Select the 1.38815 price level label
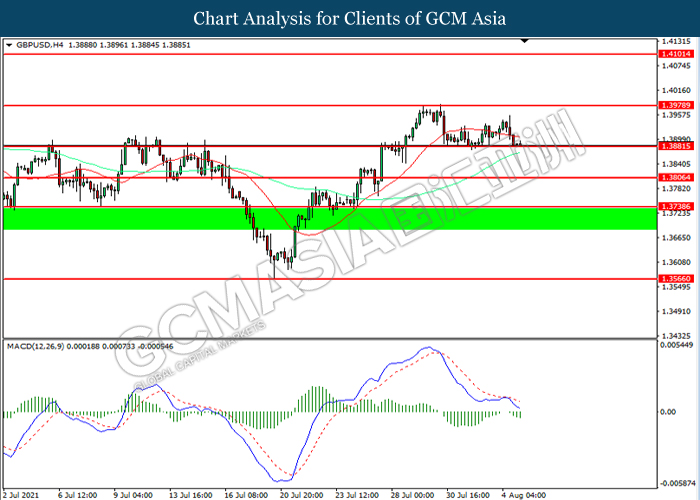This screenshot has height=500, width=700. [676, 146]
